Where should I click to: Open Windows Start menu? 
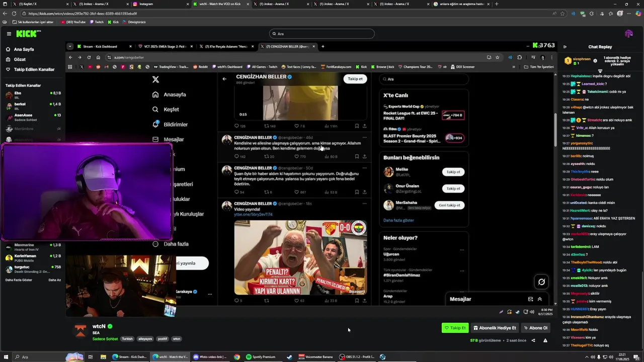[6, 357]
